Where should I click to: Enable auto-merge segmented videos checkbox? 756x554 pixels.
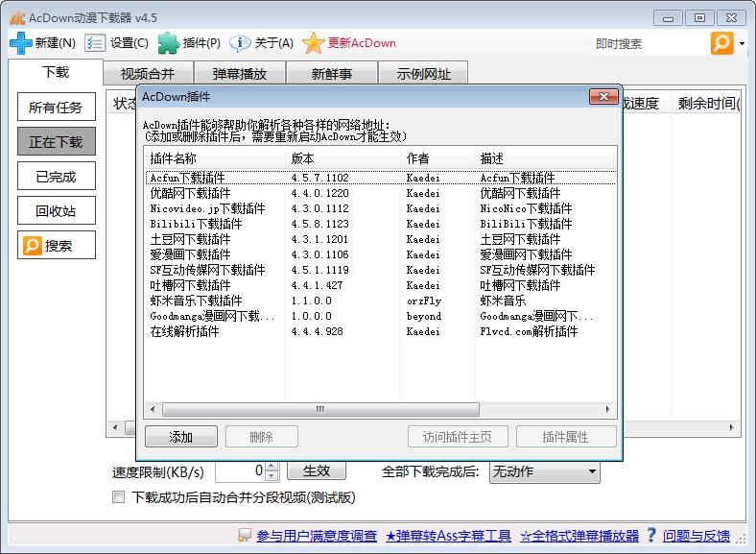tap(119, 497)
